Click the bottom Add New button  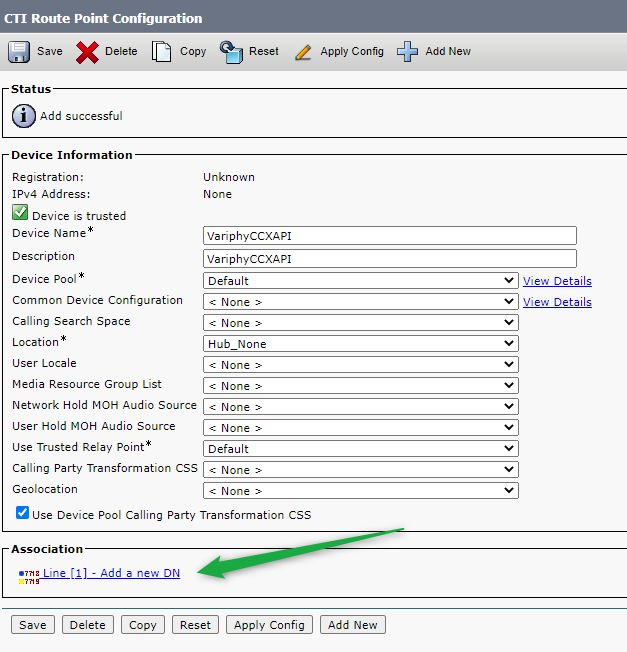point(353,625)
